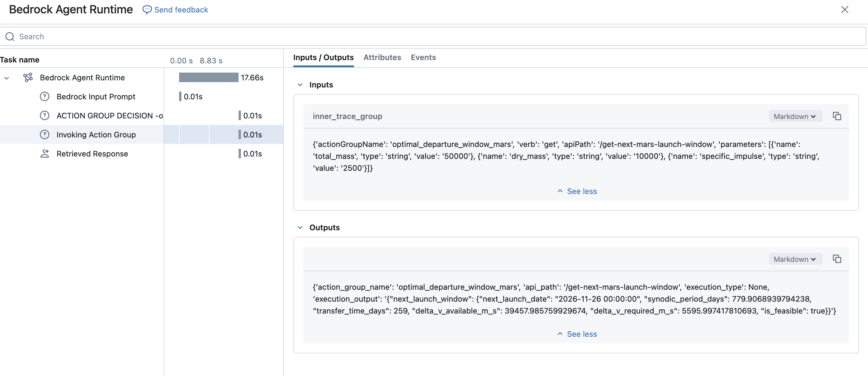Click the Bedrock Agent Runtime 17.66s timeline bar
868x376 pixels.
[208, 78]
